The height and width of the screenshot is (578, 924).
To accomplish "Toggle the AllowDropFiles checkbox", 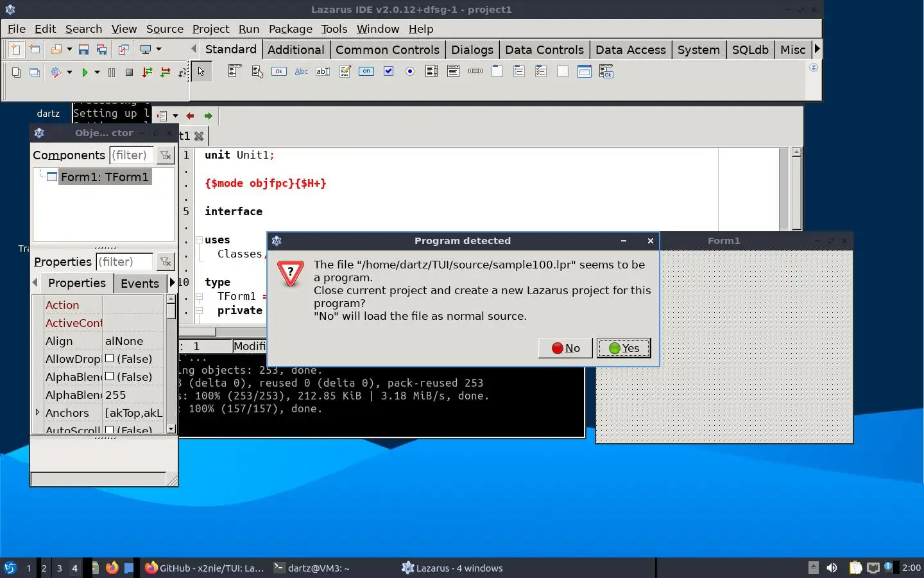I will [x=110, y=358].
